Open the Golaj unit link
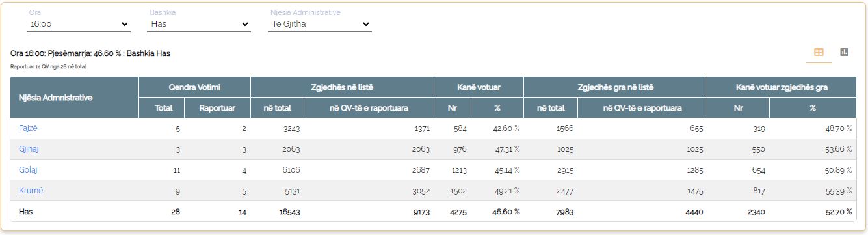Screen dimensions: 868x235 coord(28,170)
